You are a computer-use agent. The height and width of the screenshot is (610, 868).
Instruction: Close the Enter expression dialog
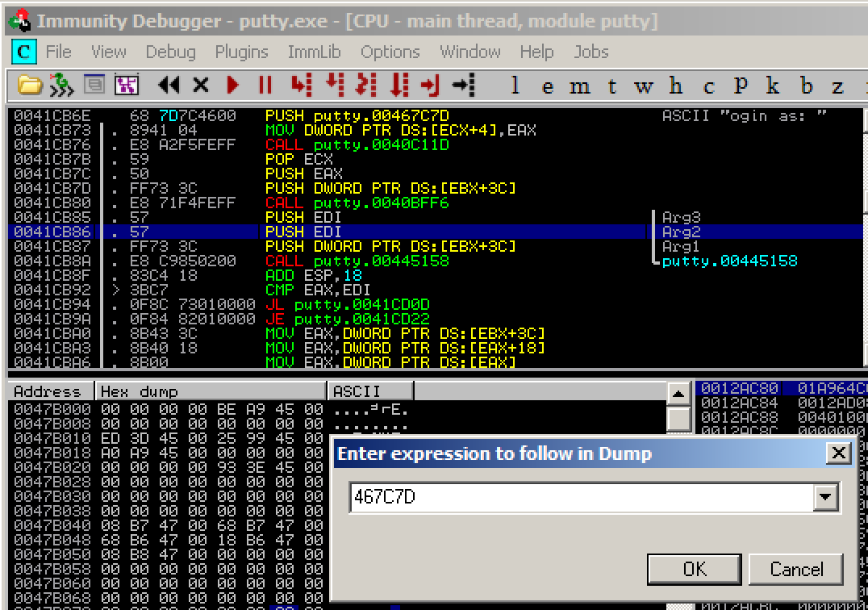pos(838,453)
